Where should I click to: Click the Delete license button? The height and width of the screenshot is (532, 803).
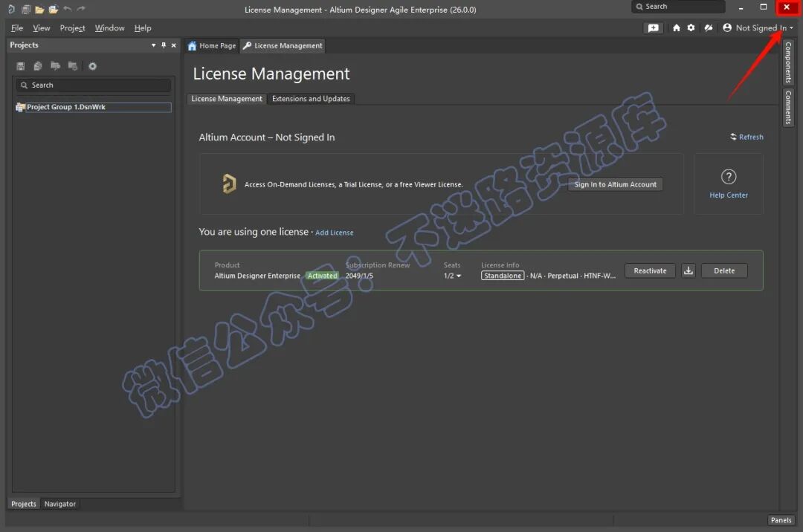(x=724, y=270)
